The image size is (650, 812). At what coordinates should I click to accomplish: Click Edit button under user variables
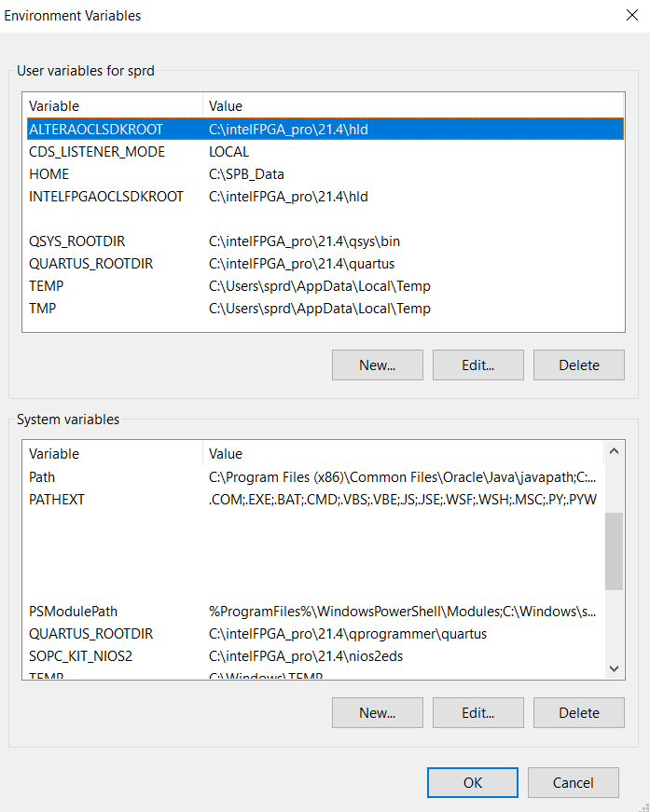pos(477,365)
